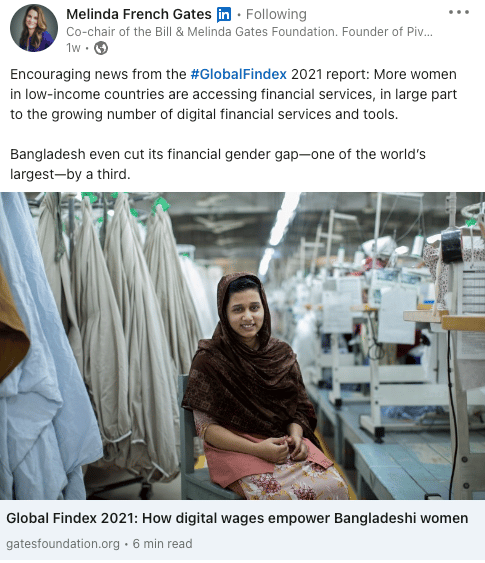Viewport: 485px width, 563px height.
Task: Open the three-dot post options menu
Action: pos(459,12)
